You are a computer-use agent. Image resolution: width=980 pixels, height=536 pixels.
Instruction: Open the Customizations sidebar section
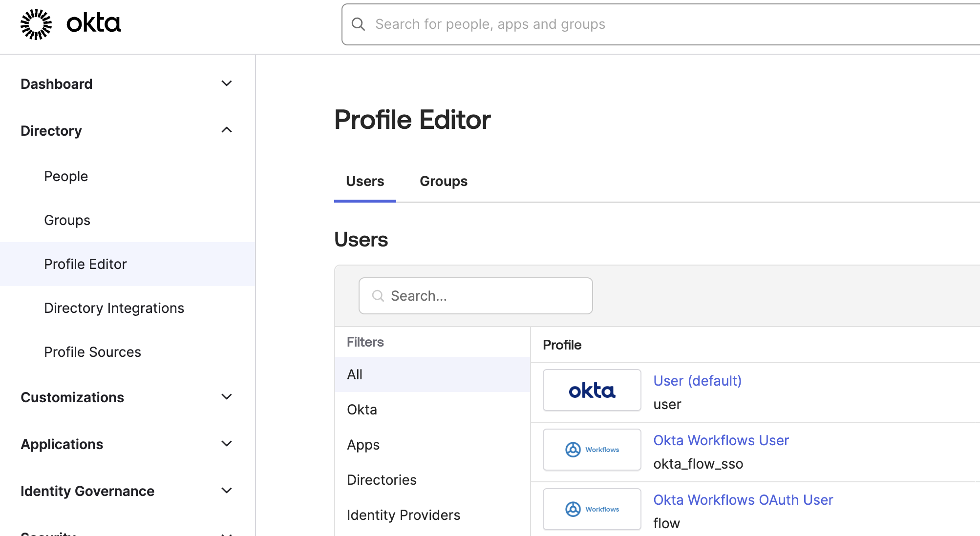[127, 397]
